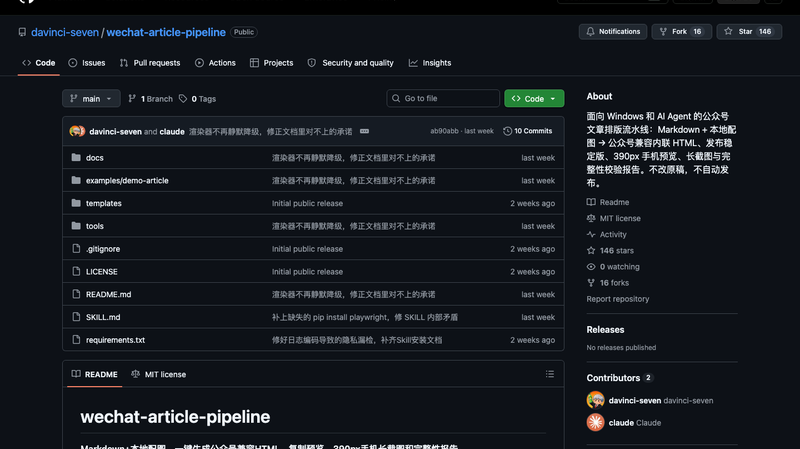Open the Insights tab
The image size is (800, 449).
[430, 63]
